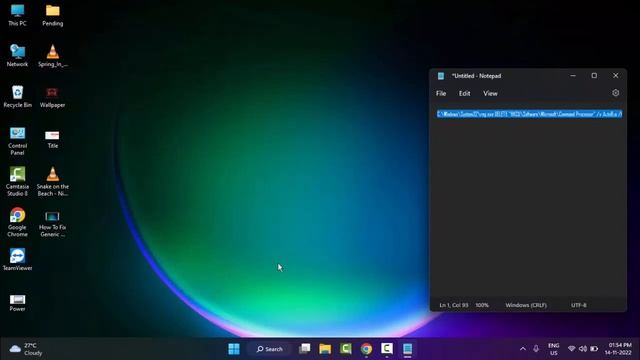Open Notepad Edit menu
This screenshot has height=360, width=640.
(464, 93)
